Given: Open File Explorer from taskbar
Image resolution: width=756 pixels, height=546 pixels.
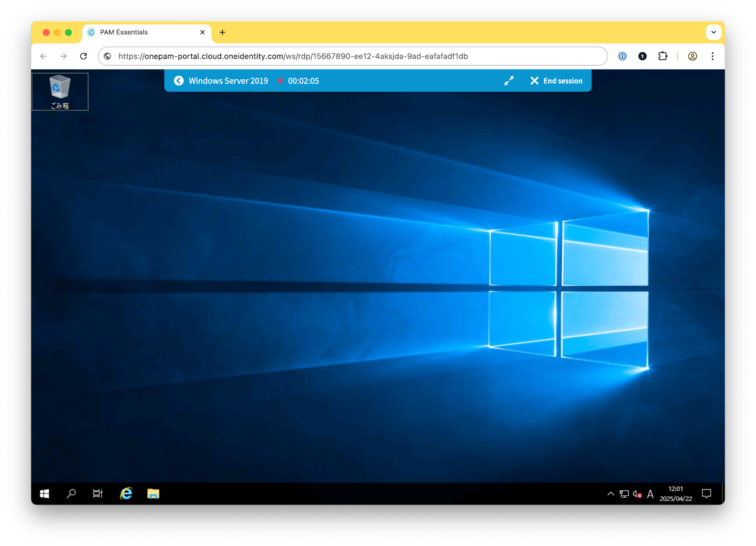Looking at the screenshot, I should [153, 494].
